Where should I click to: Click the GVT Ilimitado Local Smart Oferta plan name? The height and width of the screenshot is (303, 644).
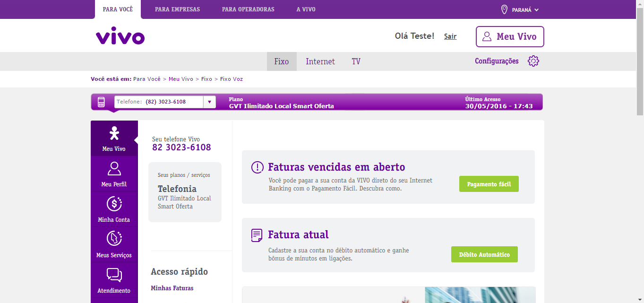click(x=282, y=106)
